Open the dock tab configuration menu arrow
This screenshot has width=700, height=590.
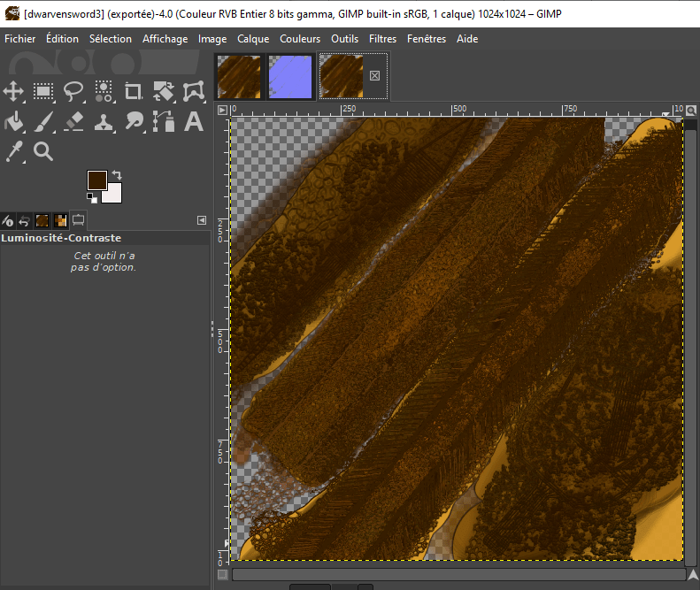pos(201,220)
